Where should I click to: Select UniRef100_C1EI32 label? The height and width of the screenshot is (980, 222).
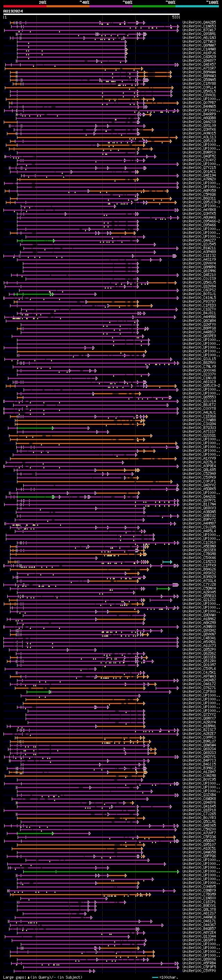(x=199, y=256)
